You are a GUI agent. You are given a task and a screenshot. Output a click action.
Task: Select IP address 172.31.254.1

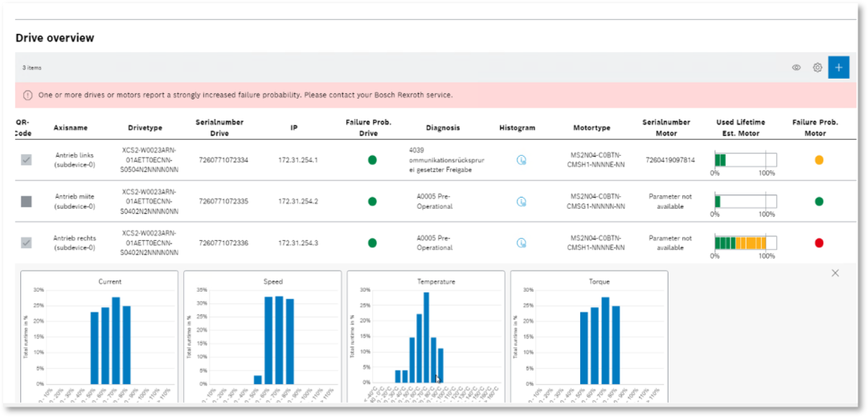coord(298,160)
